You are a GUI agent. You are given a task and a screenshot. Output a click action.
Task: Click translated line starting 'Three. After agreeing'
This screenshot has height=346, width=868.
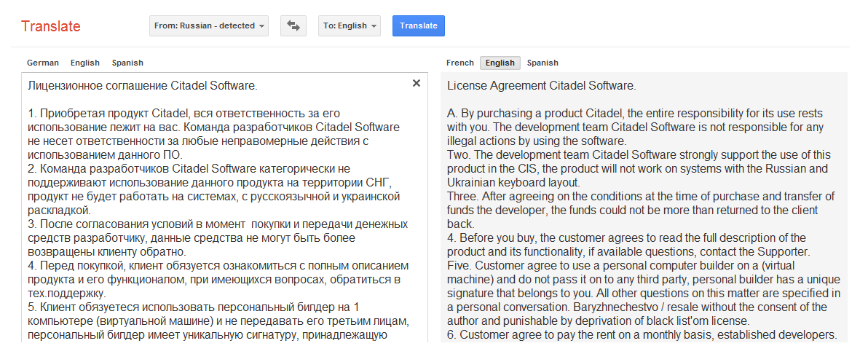click(x=641, y=197)
